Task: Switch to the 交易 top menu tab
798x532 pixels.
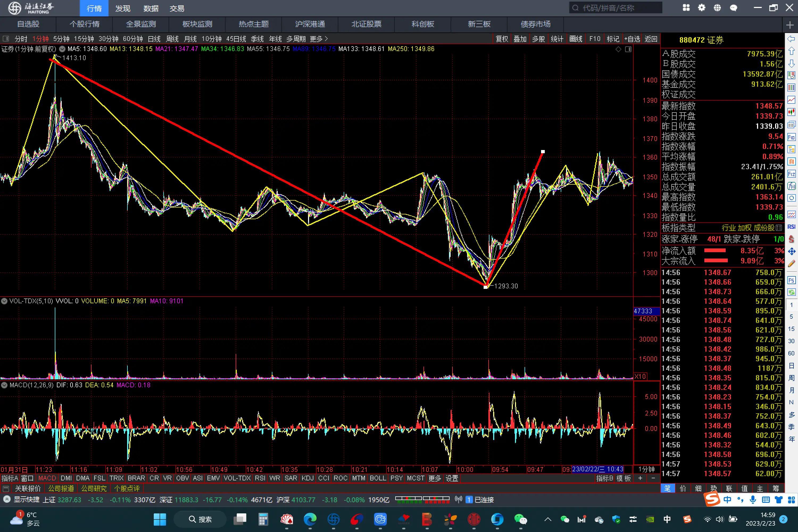Action: click(x=177, y=8)
